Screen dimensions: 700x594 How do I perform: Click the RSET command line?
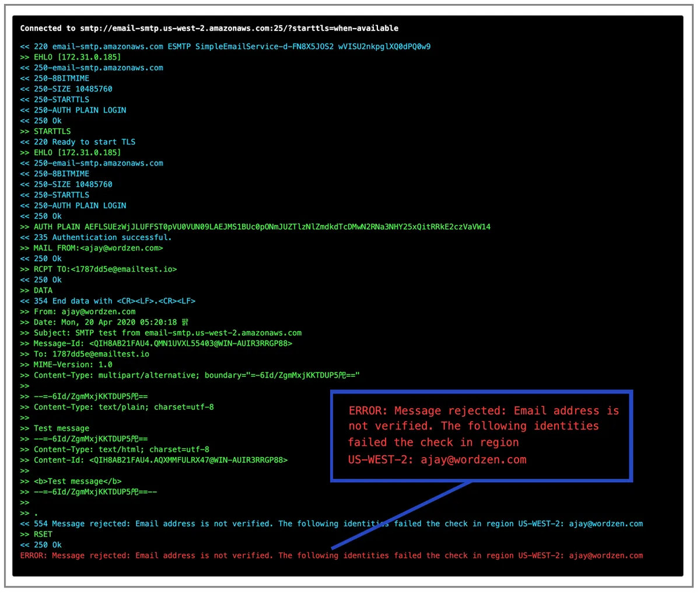[x=36, y=534]
